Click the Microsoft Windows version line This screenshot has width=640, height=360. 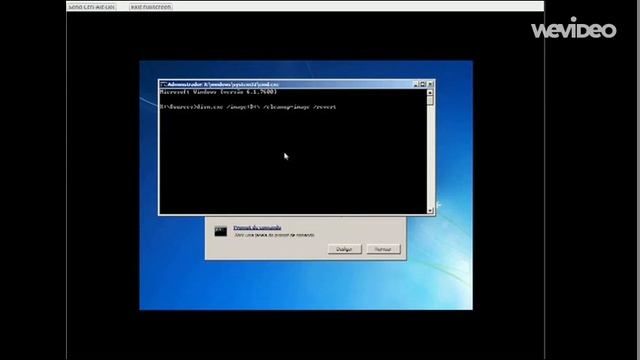[x=218, y=92]
